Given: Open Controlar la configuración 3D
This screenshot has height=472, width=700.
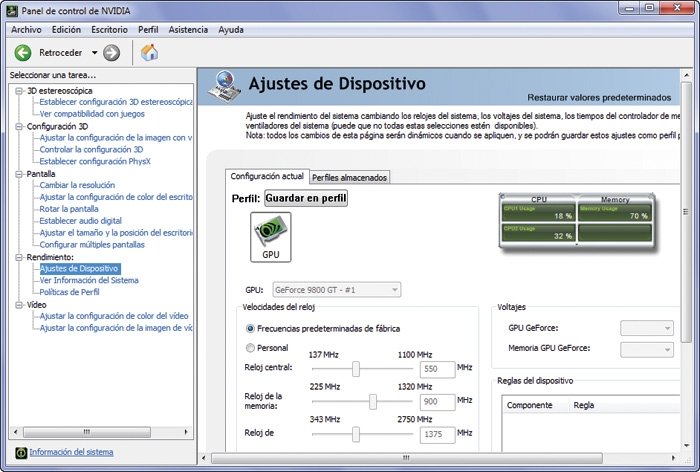Looking at the screenshot, I should (x=91, y=150).
